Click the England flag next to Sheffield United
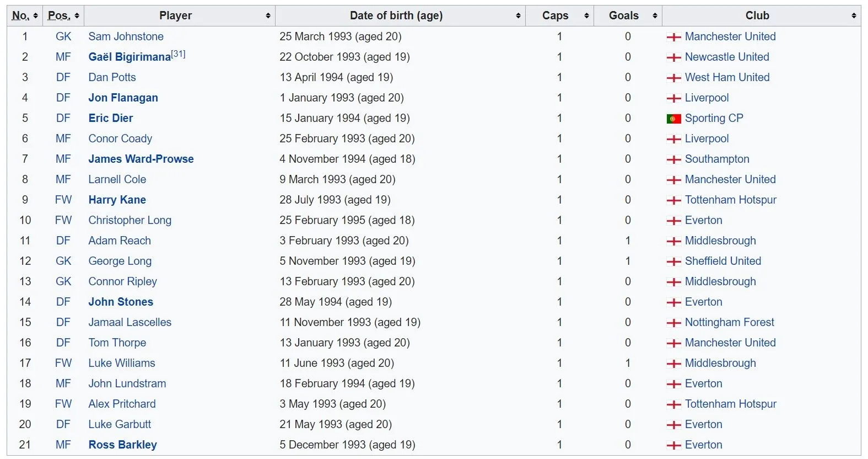 [x=673, y=261]
